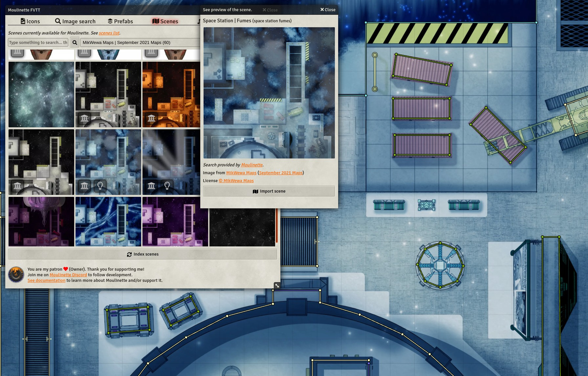Click the institution icon on the light-rays thumbnail
Viewport: 588px width, 376px height.
click(151, 186)
